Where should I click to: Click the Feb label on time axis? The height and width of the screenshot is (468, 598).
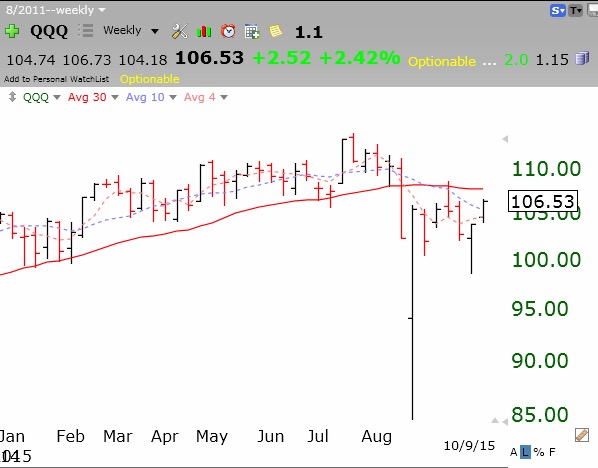click(71, 436)
